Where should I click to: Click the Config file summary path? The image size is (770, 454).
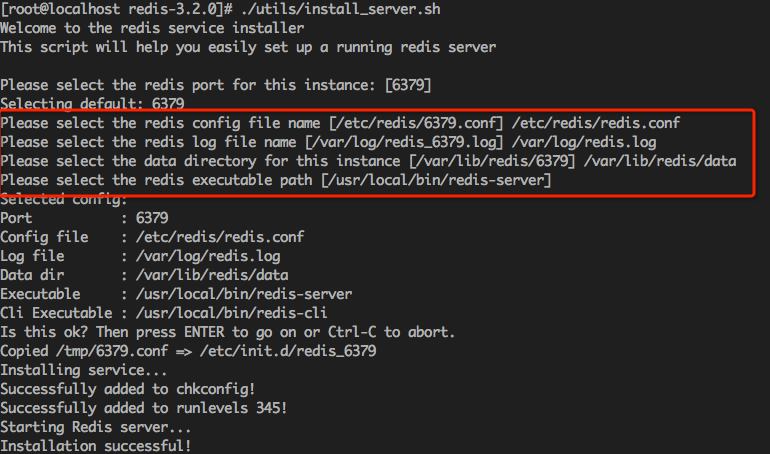(220, 238)
